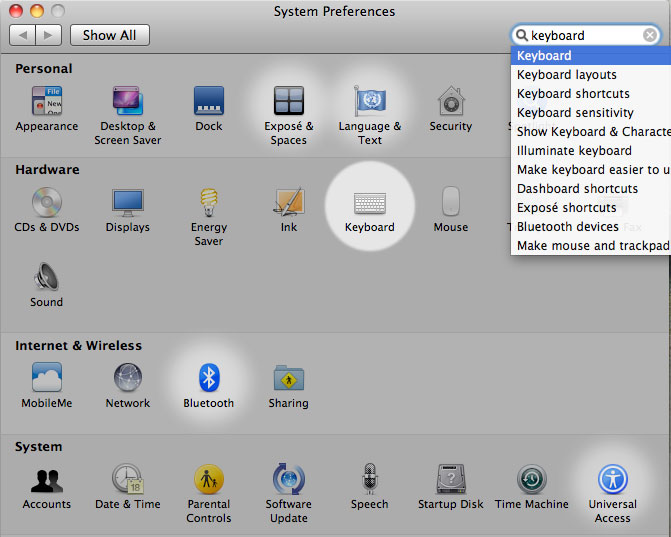Image resolution: width=671 pixels, height=537 pixels.
Task: Select 'Keyboard shortcuts' search suggestion
Action: [573, 93]
